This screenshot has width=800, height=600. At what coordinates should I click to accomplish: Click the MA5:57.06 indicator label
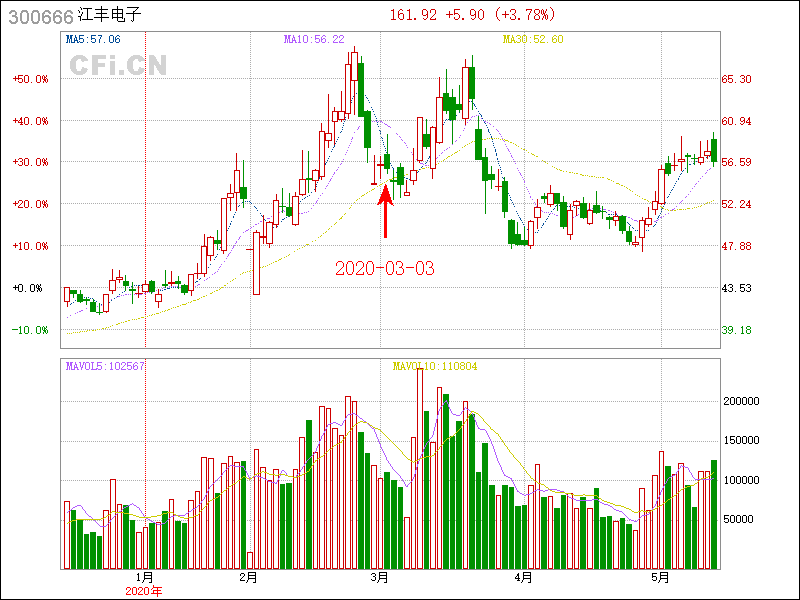93,39
